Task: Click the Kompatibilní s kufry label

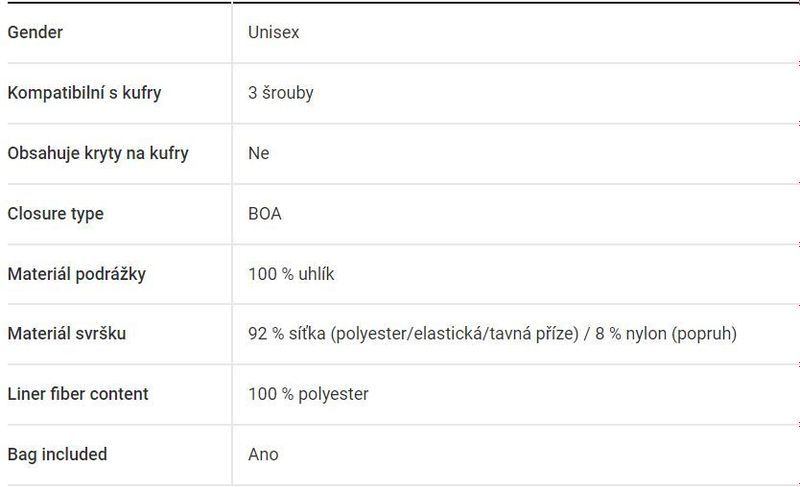Action: (x=84, y=93)
